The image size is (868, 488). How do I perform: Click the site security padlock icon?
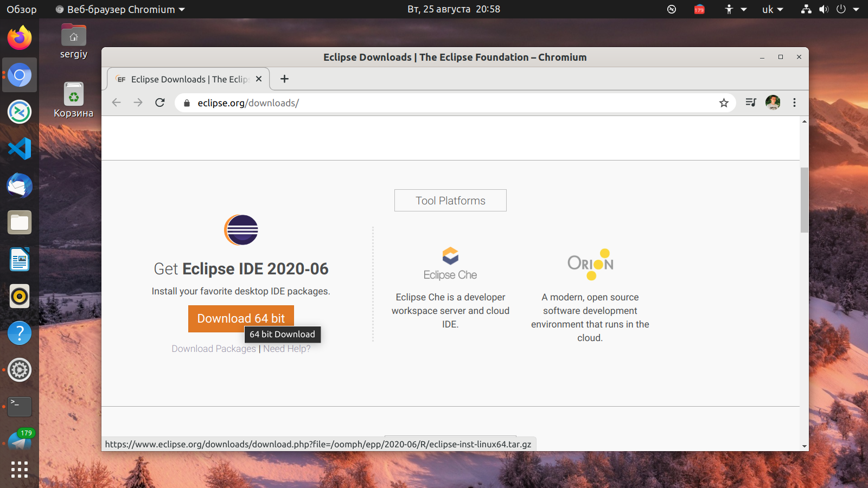[x=187, y=103]
